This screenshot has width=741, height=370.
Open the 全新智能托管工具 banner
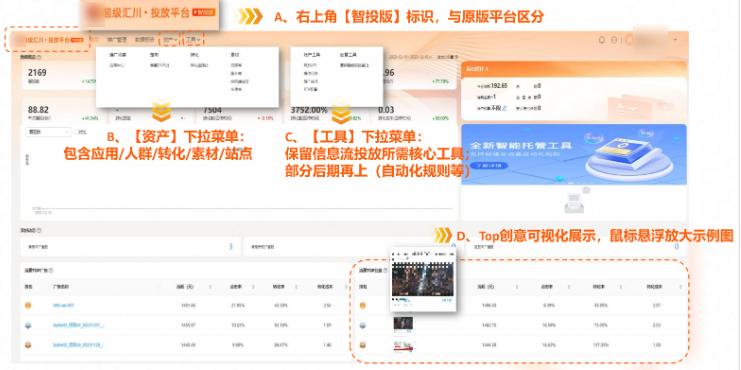pyautogui.click(x=574, y=155)
